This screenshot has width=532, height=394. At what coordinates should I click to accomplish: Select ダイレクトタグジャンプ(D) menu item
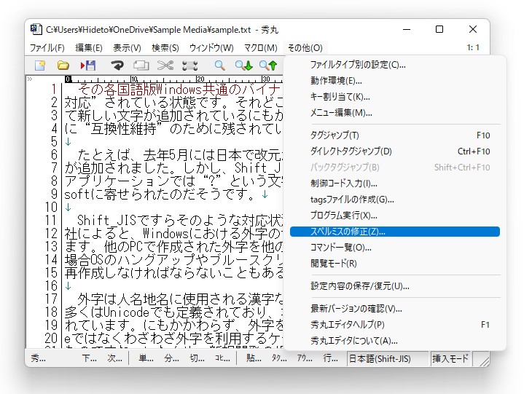395,151
